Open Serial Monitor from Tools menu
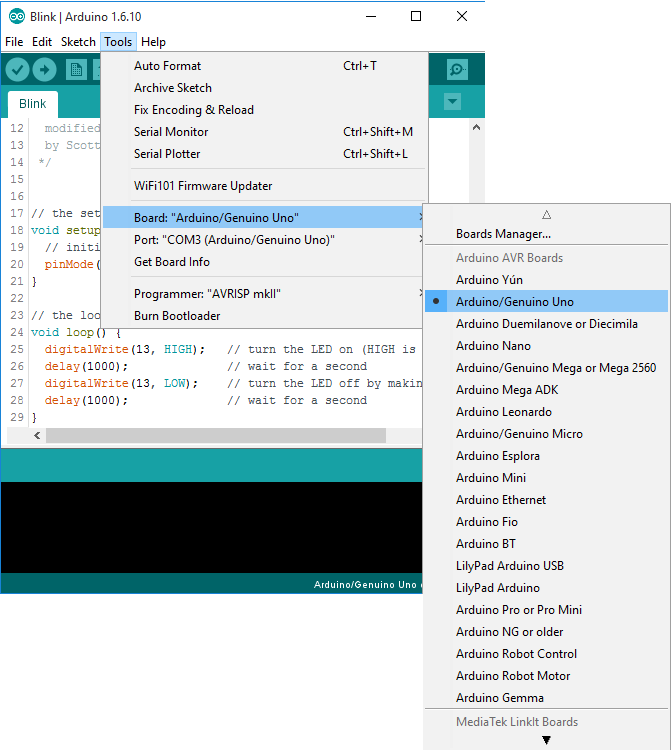The image size is (671, 750). [x=263, y=132]
